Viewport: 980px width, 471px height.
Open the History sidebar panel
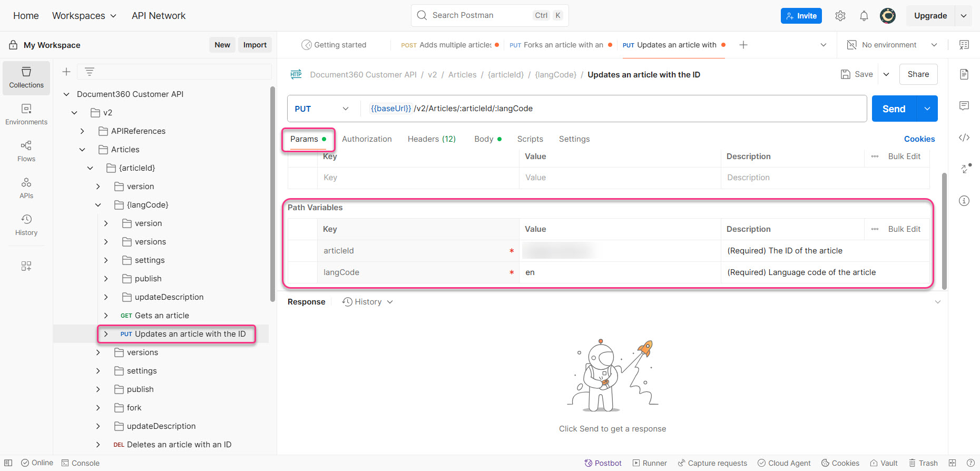click(26, 225)
